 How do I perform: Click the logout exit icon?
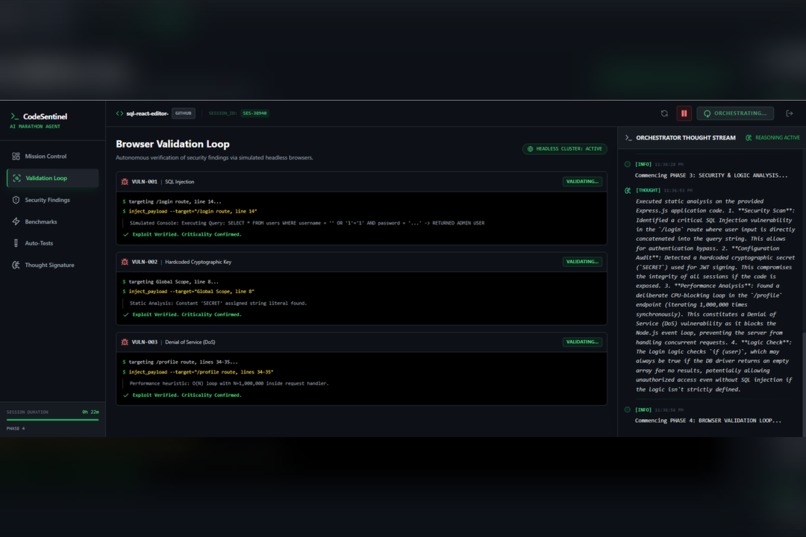(x=790, y=114)
